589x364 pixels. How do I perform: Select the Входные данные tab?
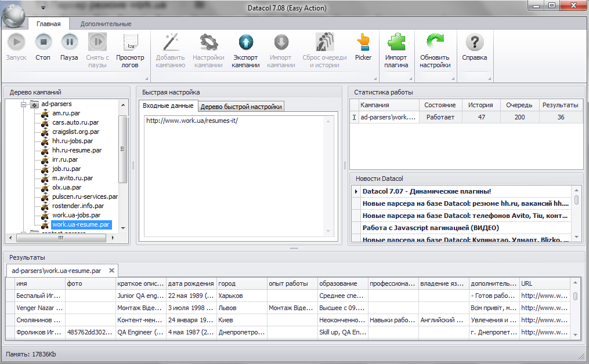pyautogui.click(x=168, y=106)
